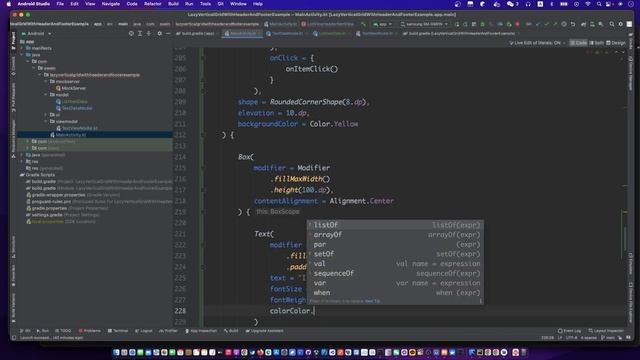Click the Undo arrow icon in toolbar
Image resolution: width=640 pixels, height=360 pixels.
[573, 24]
